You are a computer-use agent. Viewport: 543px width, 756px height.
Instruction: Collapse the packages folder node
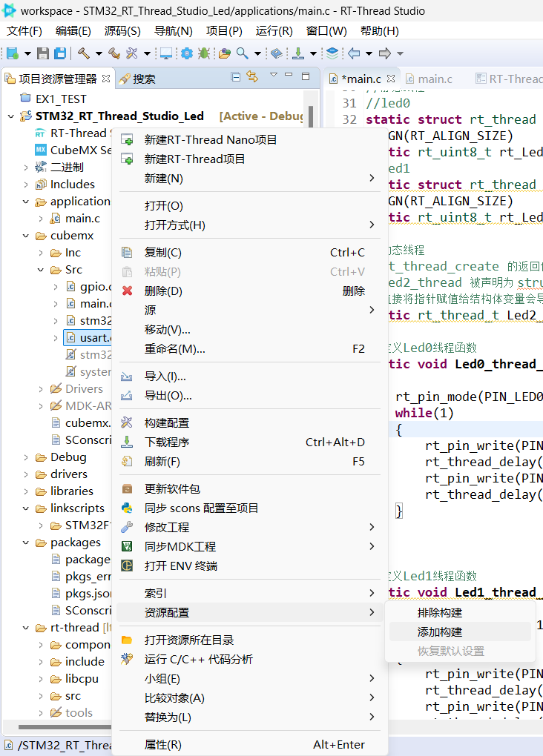pyautogui.click(x=25, y=543)
